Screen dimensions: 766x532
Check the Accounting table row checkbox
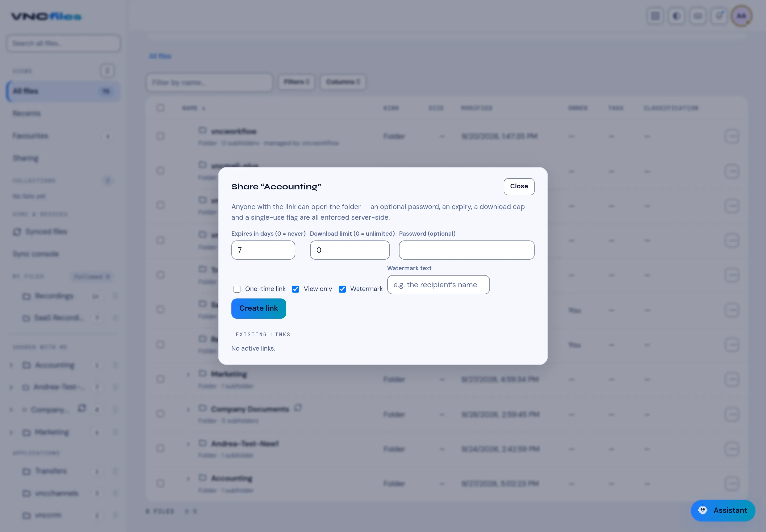160,483
